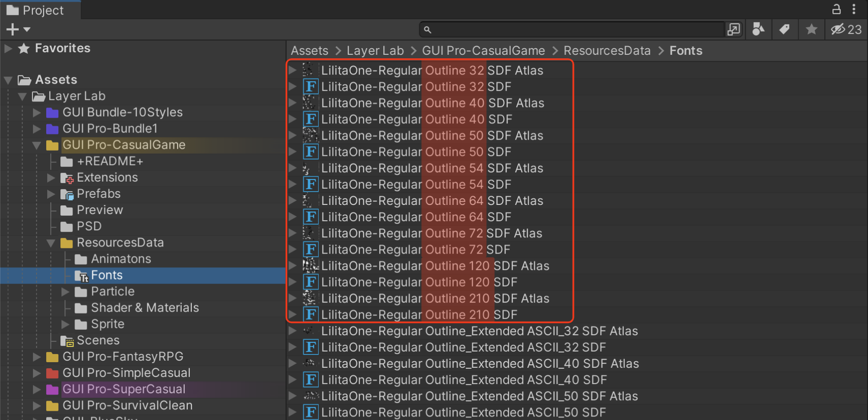Expand the Sprite folder arrow

65,324
